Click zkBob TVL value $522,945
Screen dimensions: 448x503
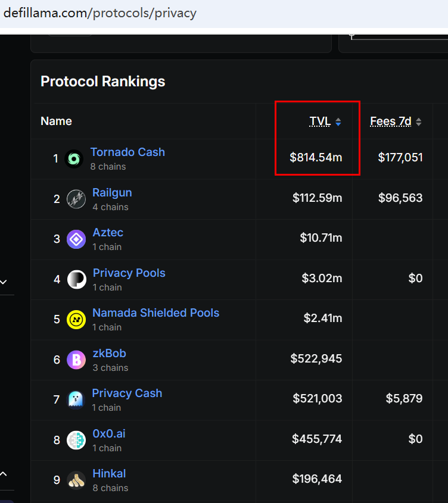click(316, 358)
